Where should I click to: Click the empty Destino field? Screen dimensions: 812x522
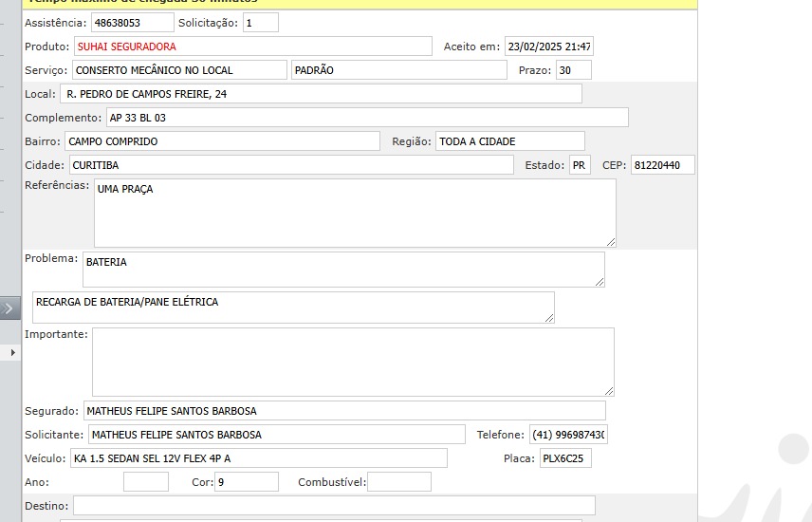pyautogui.click(x=334, y=506)
